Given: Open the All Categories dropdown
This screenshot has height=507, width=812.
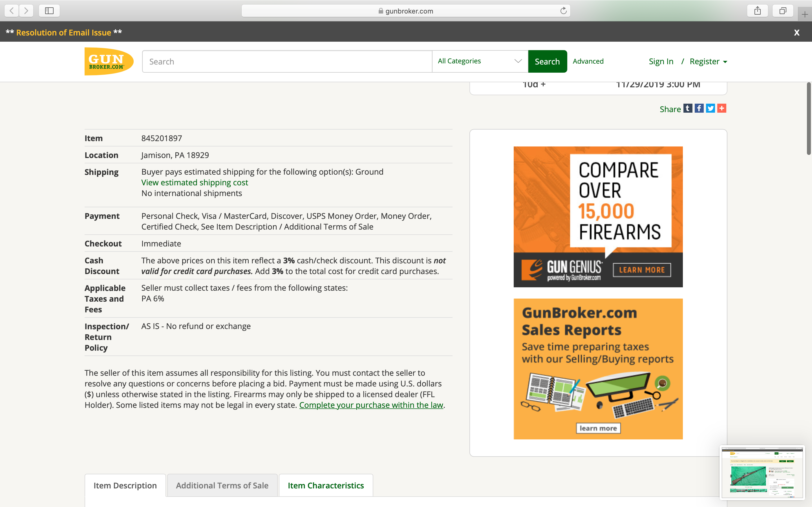Looking at the screenshot, I should pyautogui.click(x=480, y=61).
